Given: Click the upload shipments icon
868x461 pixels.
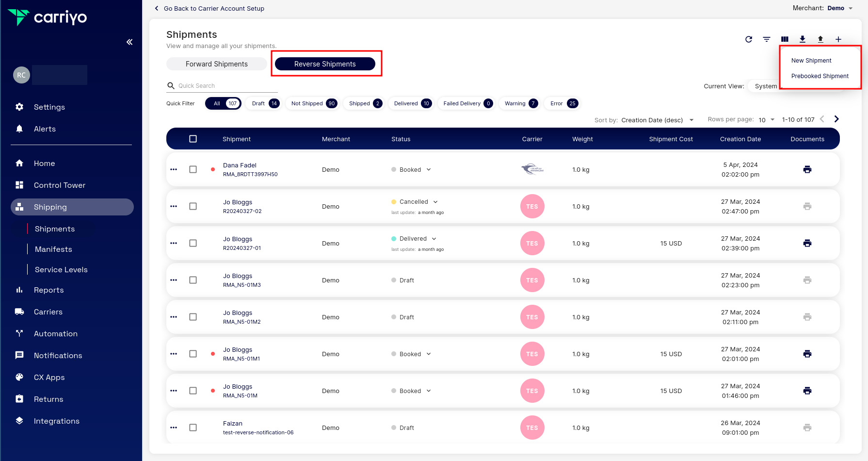Looking at the screenshot, I should click(820, 39).
